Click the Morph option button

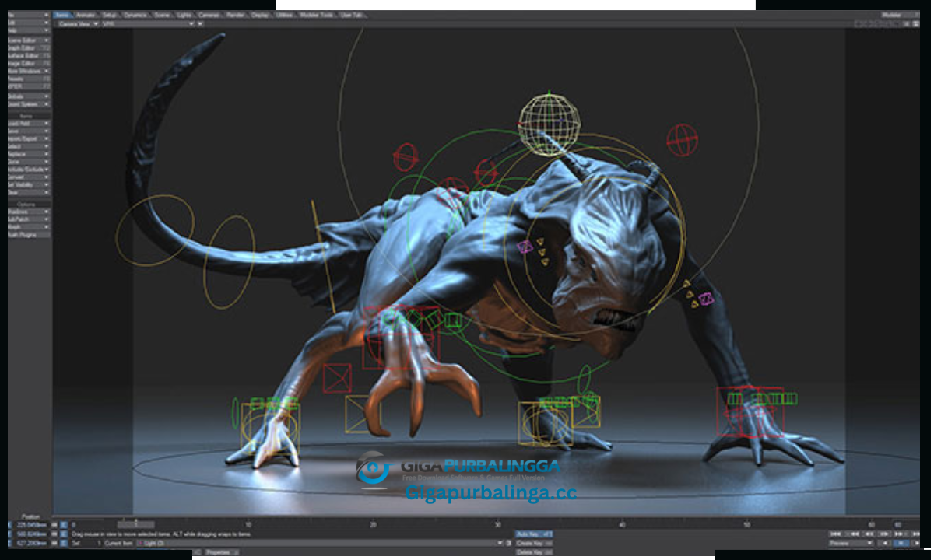(29, 227)
